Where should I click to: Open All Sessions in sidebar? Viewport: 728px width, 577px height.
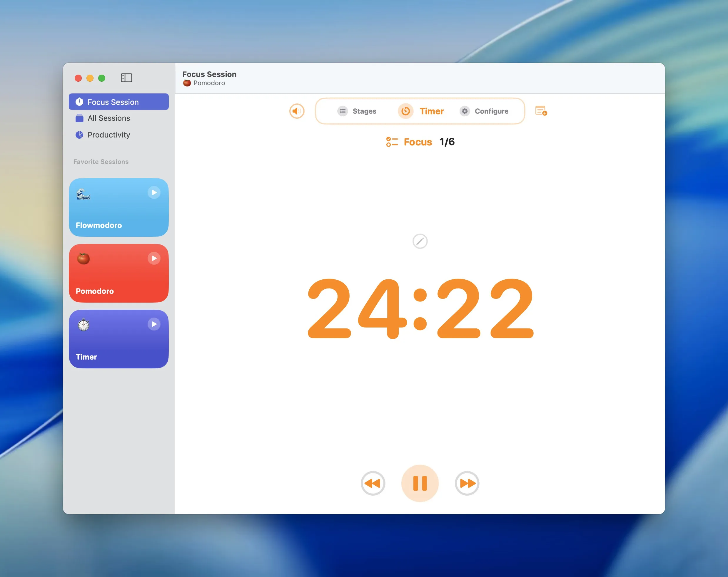(x=108, y=118)
